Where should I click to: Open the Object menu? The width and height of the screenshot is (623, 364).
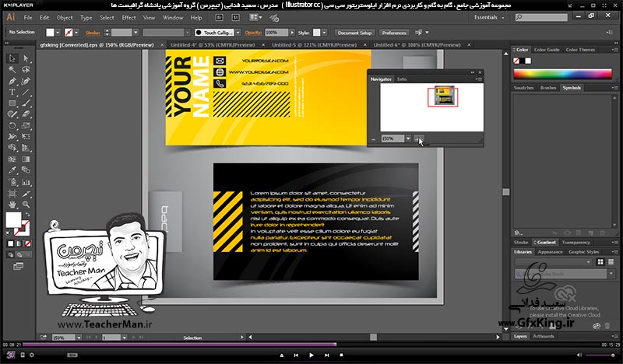[65, 17]
